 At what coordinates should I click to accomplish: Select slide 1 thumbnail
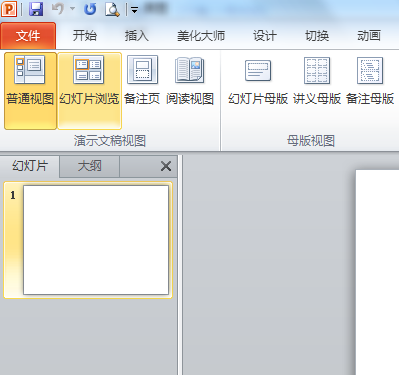pos(96,240)
